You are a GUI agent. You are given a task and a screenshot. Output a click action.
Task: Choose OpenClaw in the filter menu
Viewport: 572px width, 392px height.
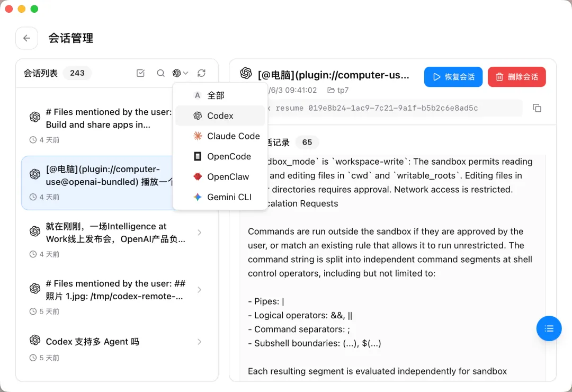point(220,176)
